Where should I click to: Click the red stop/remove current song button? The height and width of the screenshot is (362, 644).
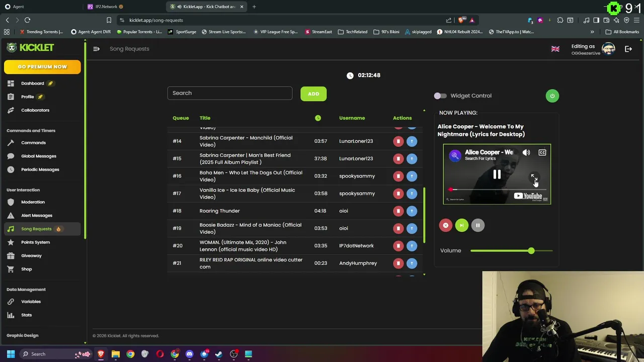pos(445,225)
